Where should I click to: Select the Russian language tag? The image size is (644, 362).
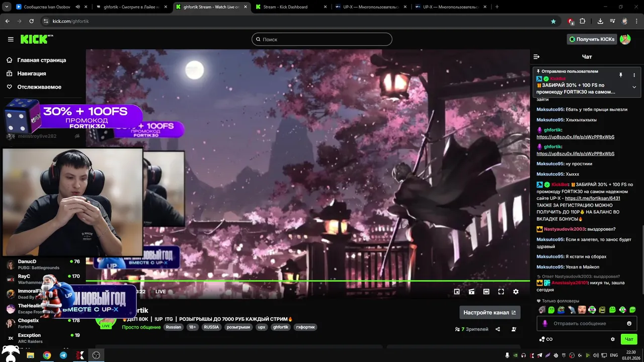pyautogui.click(x=173, y=327)
